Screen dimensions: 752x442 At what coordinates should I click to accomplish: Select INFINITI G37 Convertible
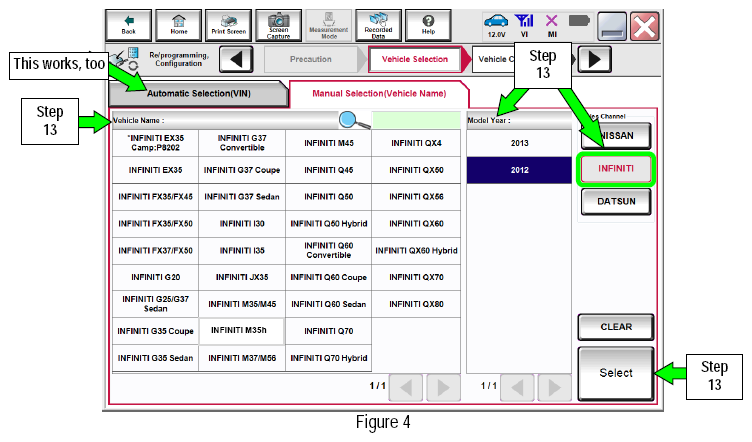point(242,143)
